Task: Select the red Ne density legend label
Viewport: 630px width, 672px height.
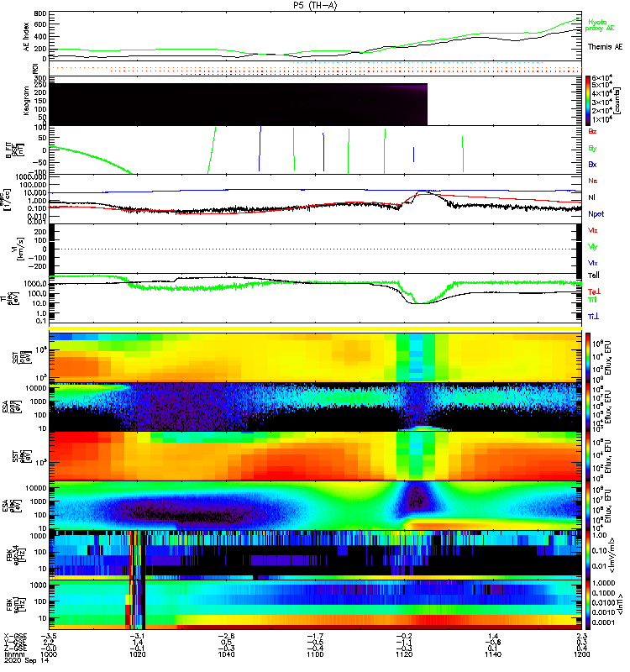Action: pyautogui.click(x=593, y=181)
